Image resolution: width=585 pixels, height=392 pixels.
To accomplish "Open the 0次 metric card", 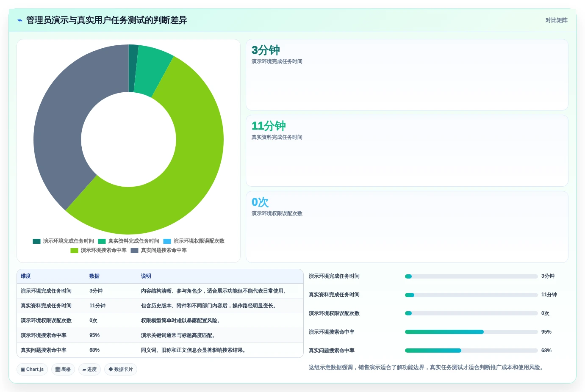I will pos(407,227).
